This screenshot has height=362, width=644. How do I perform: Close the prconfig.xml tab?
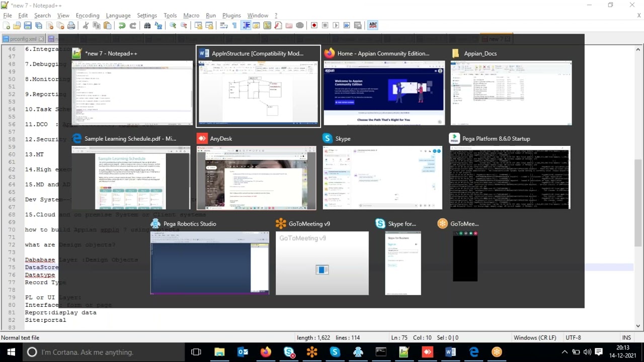(41, 39)
